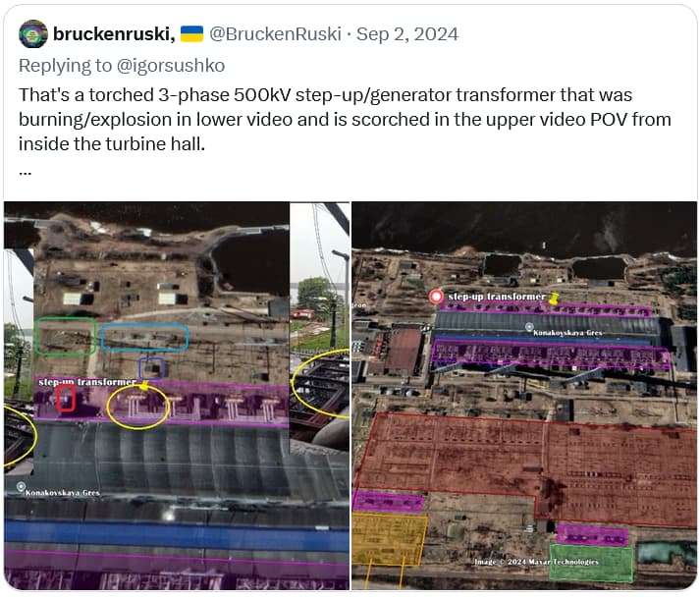700x600 pixels.
Task: Open the Sep 2, 2024 timestamp
Action: point(407,34)
